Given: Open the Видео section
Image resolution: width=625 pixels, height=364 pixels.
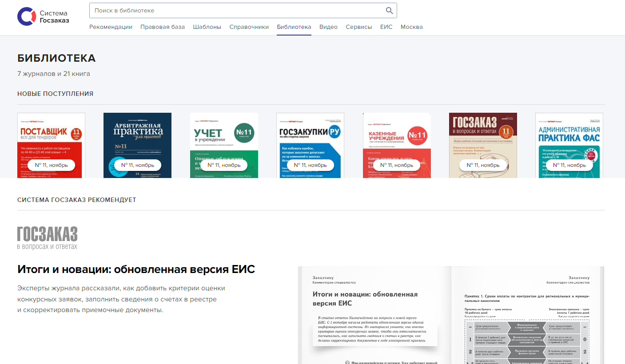Looking at the screenshot, I should pyautogui.click(x=328, y=27).
